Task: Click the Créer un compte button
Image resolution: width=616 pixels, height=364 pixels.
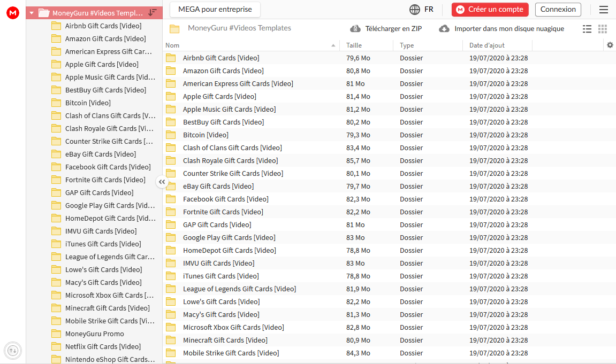Action: point(490,10)
